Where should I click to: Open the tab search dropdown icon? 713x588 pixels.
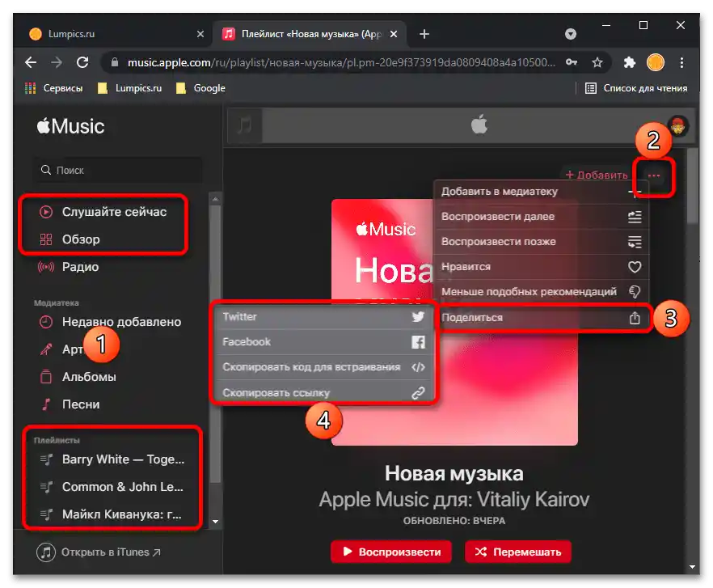[x=570, y=34]
